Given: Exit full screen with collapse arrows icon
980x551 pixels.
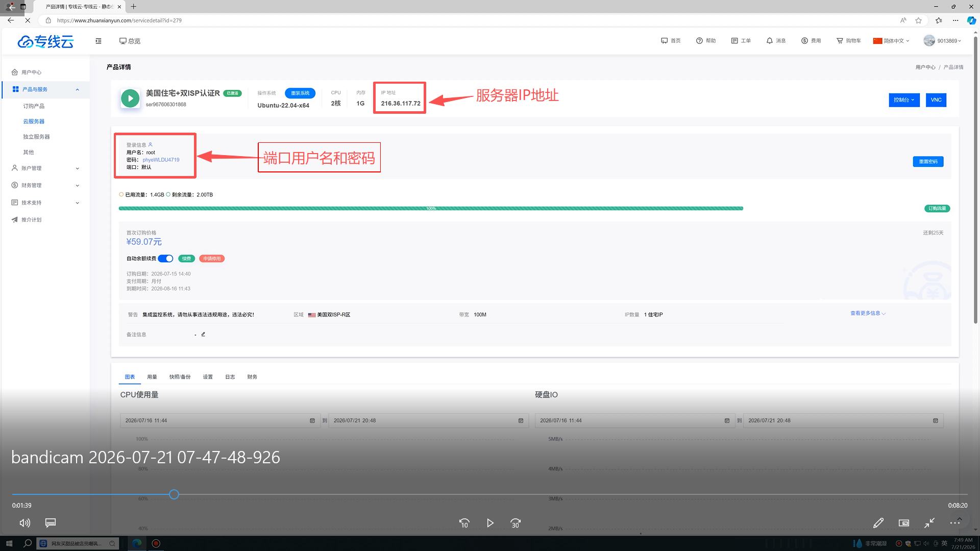Looking at the screenshot, I should pos(929,523).
